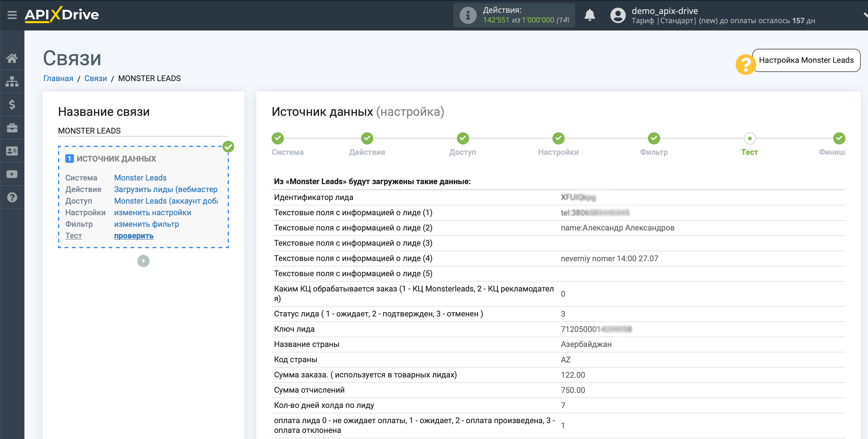868x439 pixels.
Task: Open the hamburger menu
Action: coord(12,15)
